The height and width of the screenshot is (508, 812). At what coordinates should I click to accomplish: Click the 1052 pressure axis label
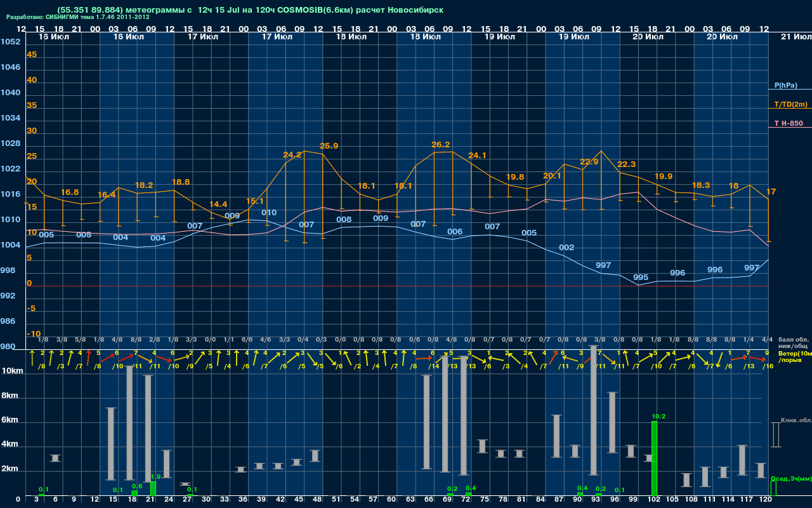click(10, 42)
